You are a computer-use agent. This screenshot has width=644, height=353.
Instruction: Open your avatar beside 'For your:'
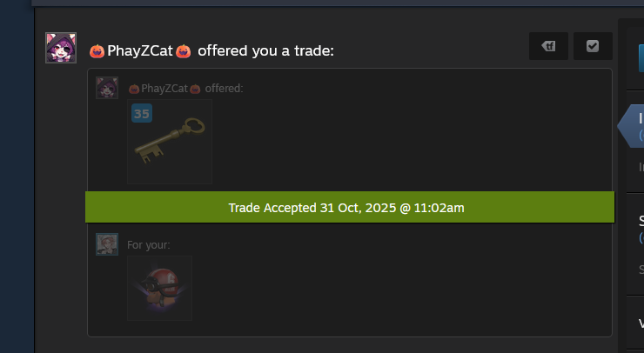[x=107, y=244]
